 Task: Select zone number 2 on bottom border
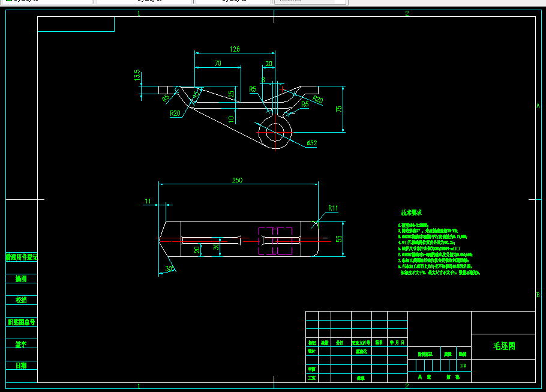[x=407, y=386]
